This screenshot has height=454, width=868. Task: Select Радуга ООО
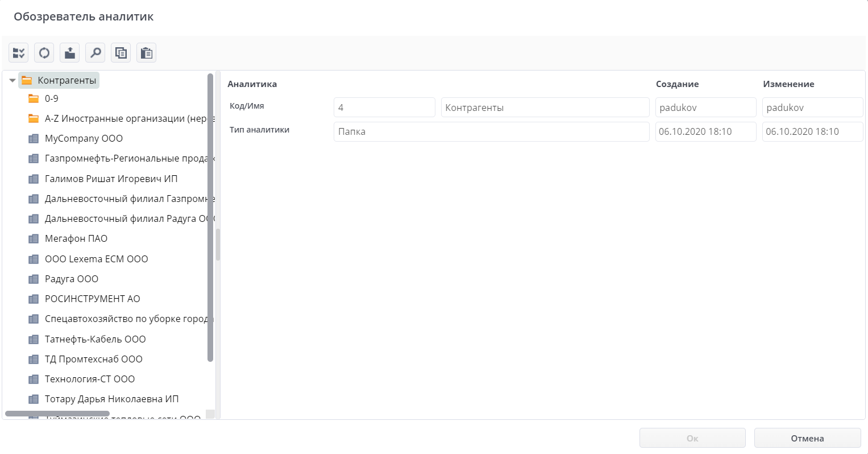pos(72,279)
